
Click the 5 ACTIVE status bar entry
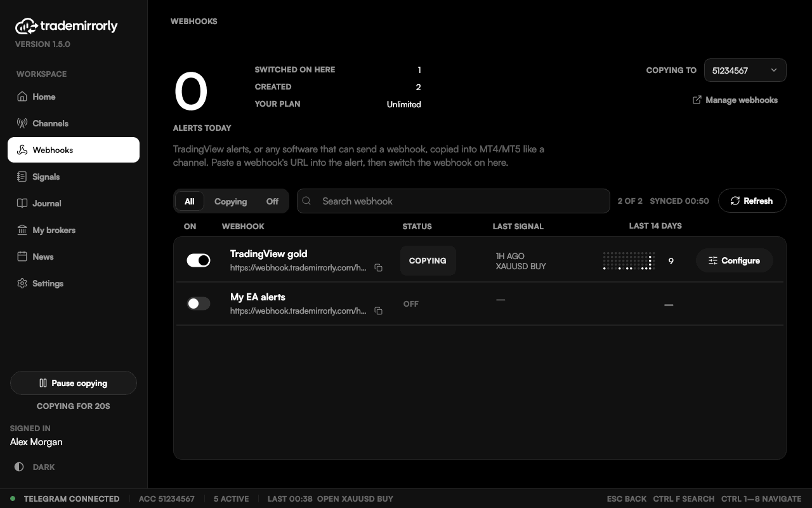pyautogui.click(x=231, y=498)
